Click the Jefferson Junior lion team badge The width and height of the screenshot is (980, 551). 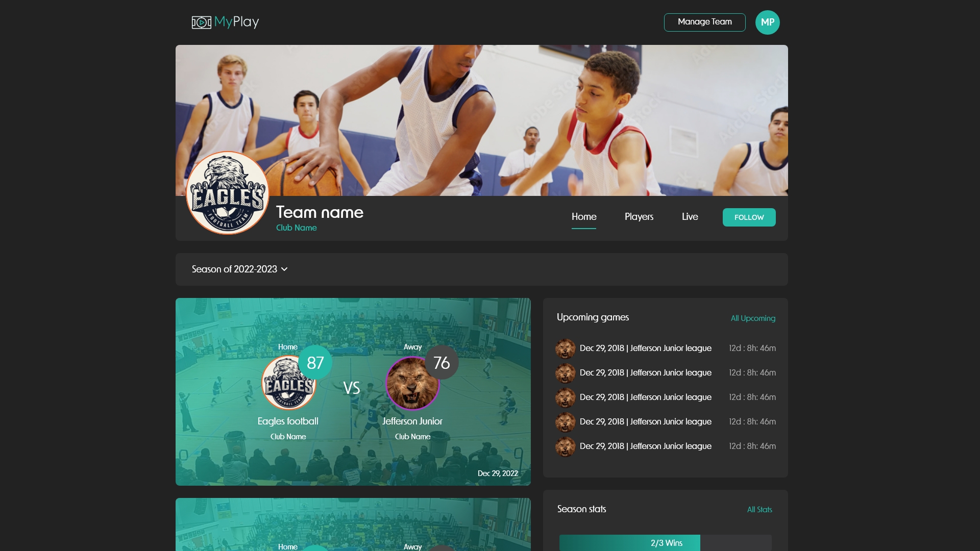coord(412,383)
